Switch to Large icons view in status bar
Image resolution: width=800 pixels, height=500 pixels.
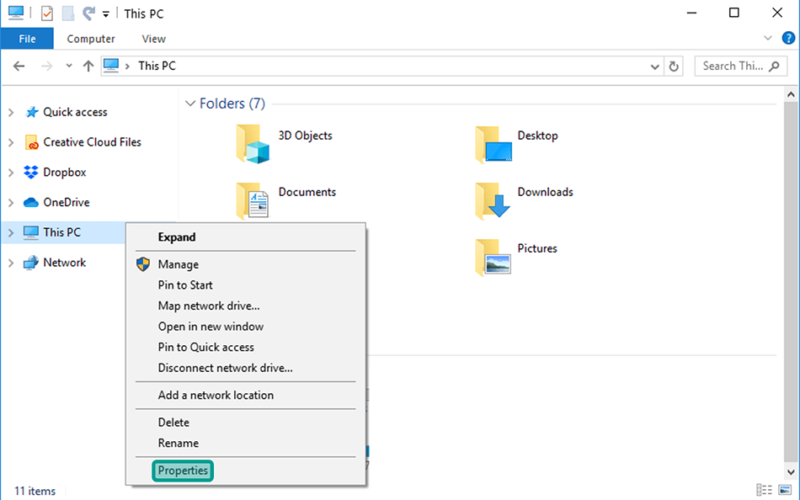tap(784, 490)
